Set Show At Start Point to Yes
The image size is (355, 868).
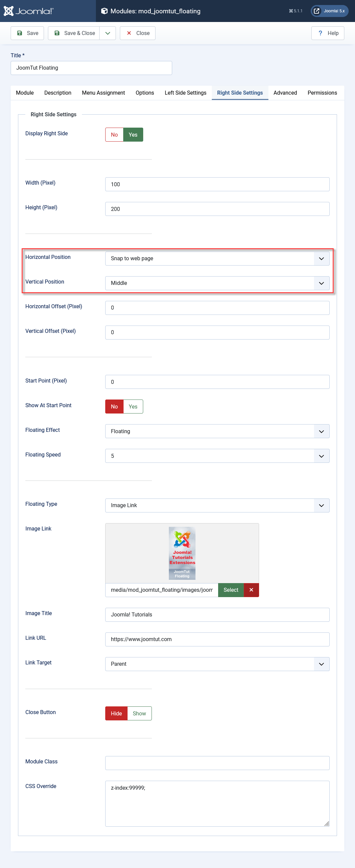click(x=133, y=407)
